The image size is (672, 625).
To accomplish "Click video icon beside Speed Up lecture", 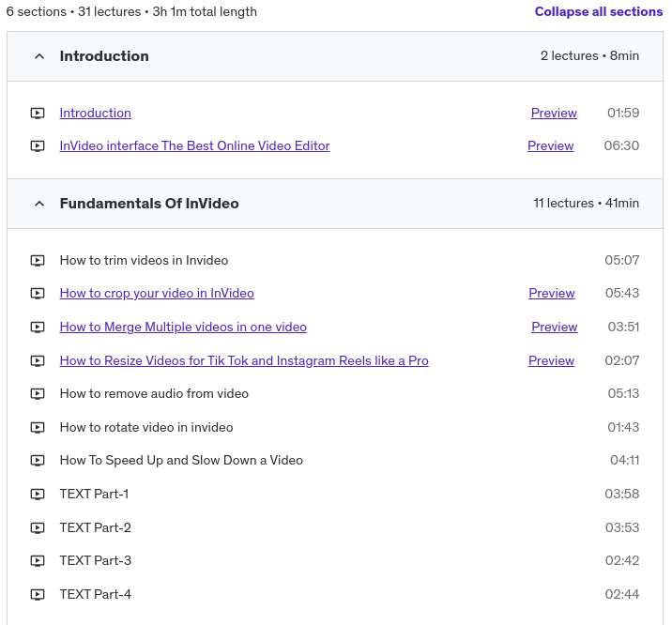I will pyautogui.click(x=38, y=461).
